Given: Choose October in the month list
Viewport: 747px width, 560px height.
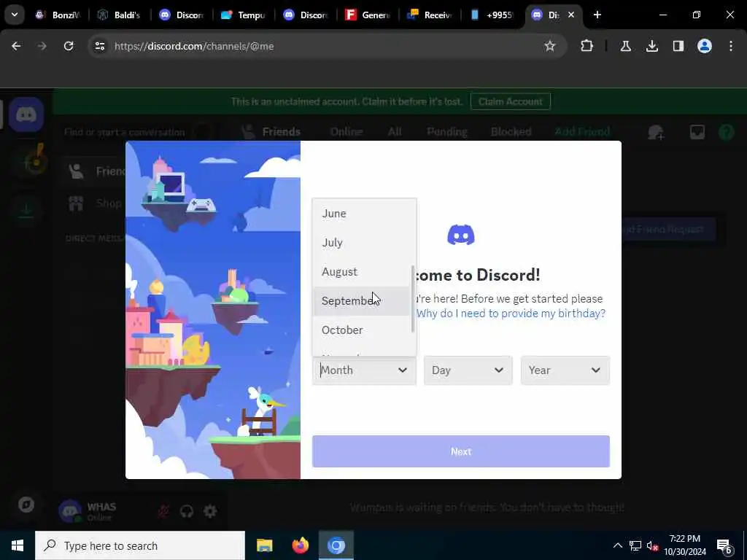Looking at the screenshot, I should pos(362,330).
